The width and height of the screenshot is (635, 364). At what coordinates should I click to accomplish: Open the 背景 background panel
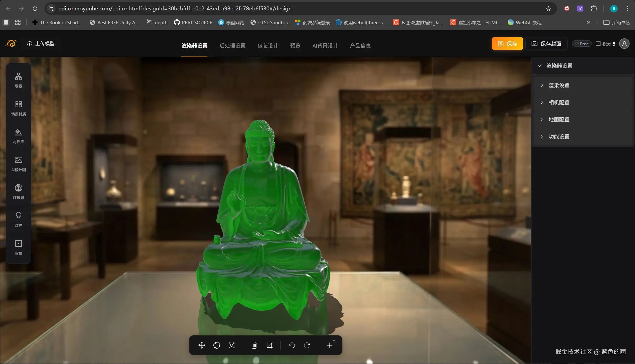[19, 247]
